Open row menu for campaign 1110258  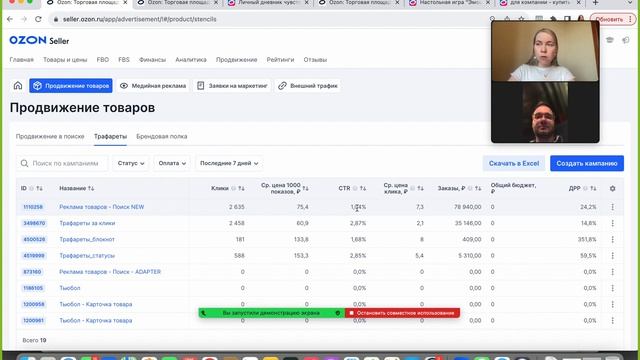tap(612, 207)
